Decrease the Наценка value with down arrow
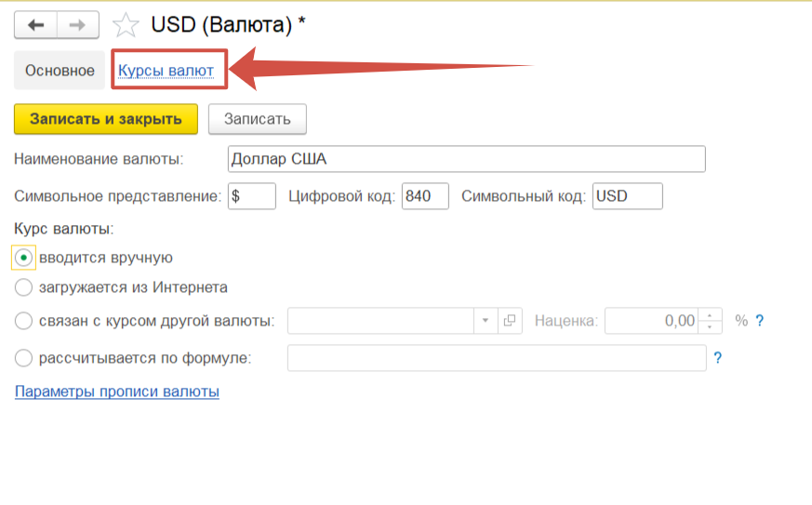Viewport: 812px width, 505px height. point(711,326)
